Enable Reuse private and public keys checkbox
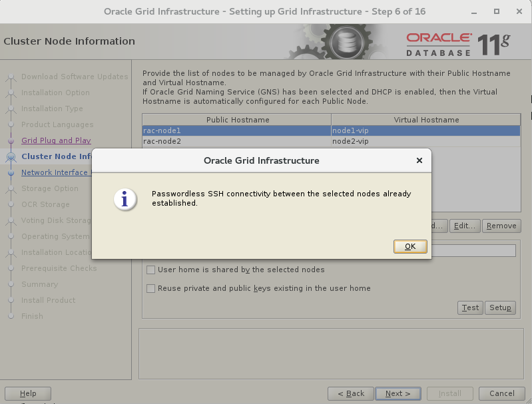Viewport: 532px width, 404px height. pos(150,288)
